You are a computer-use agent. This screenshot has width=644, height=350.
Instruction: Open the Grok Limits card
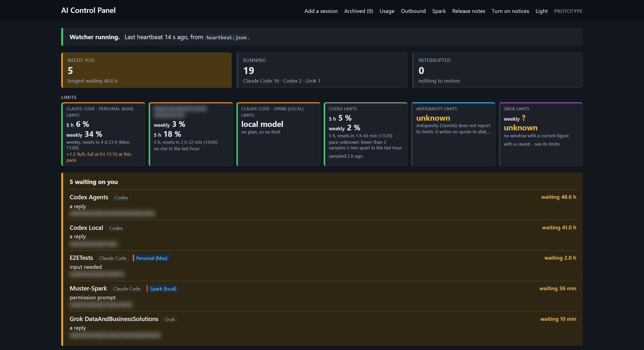coord(541,134)
